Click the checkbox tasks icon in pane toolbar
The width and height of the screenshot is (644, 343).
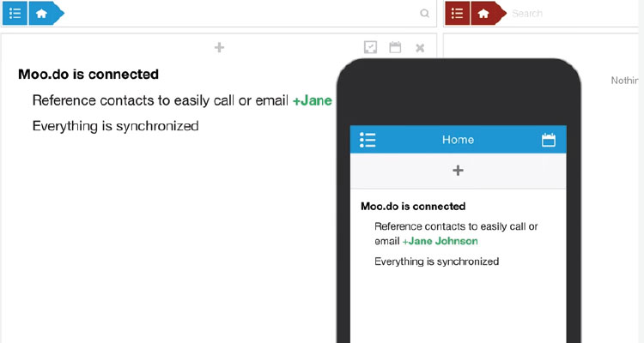point(370,47)
